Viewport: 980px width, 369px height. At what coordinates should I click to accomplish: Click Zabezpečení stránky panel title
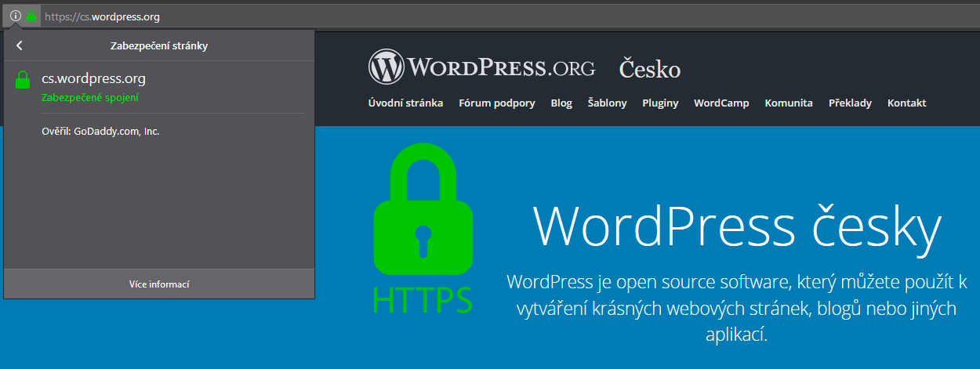coord(159,46)
